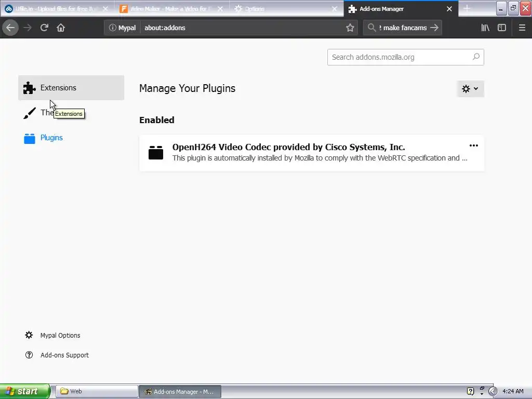Open the home page icon
532x399 pixels.
click(61, 28)
